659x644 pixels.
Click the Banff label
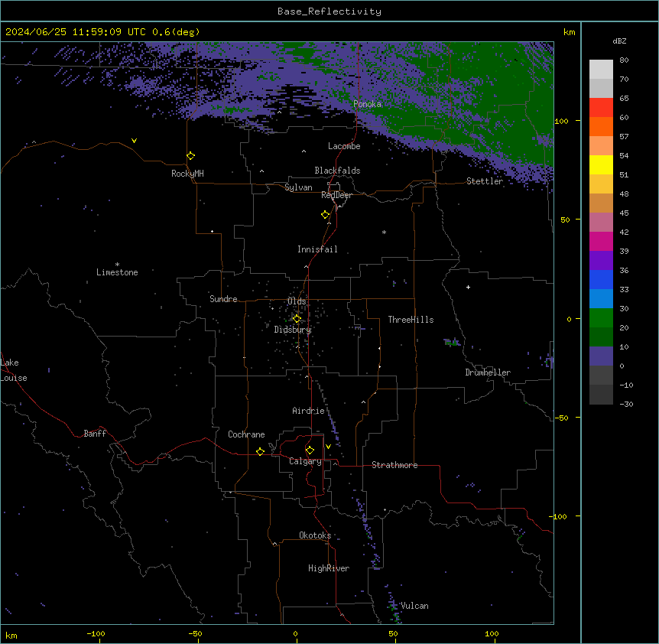(95, 434)
